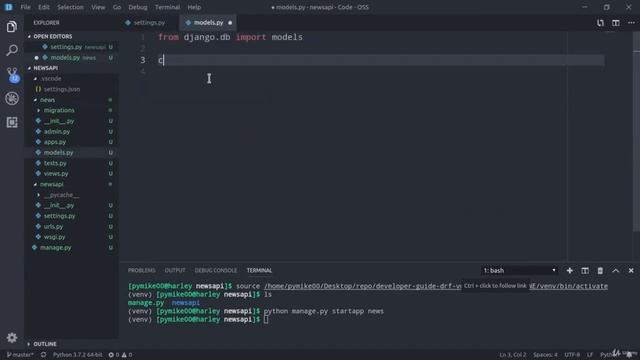
Task: Click the Spaces: 4 indentation setting
Action: point(545,355)
